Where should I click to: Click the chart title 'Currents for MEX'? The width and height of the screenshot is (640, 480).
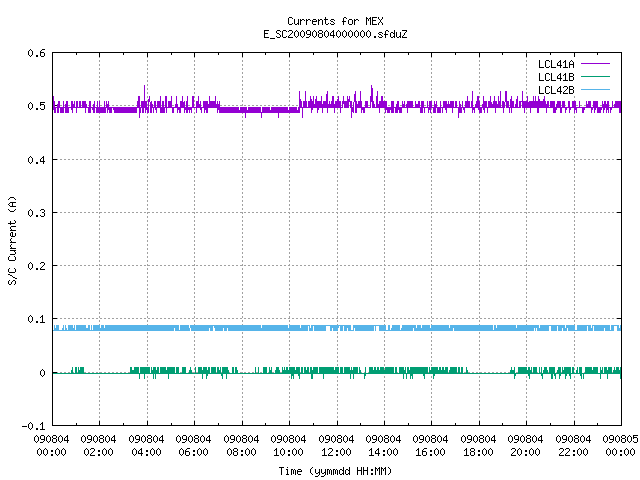pos(335,21)
